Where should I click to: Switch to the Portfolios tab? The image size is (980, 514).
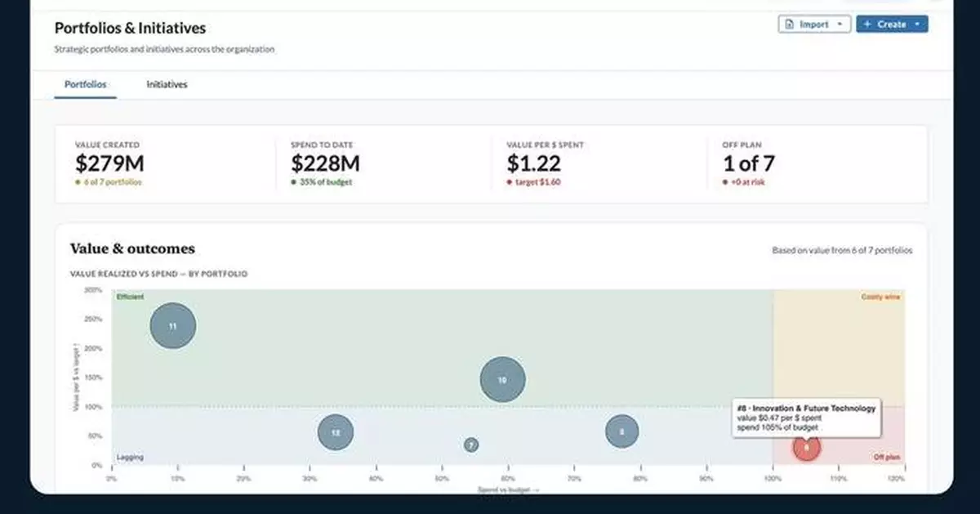[85, 85]
